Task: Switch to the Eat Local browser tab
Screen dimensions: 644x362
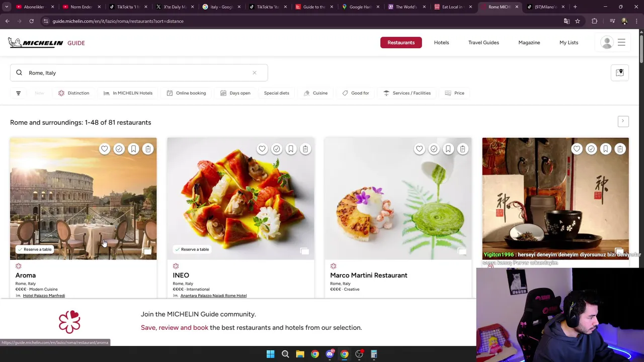Action: pyautogui.click(x=452, y=7)
